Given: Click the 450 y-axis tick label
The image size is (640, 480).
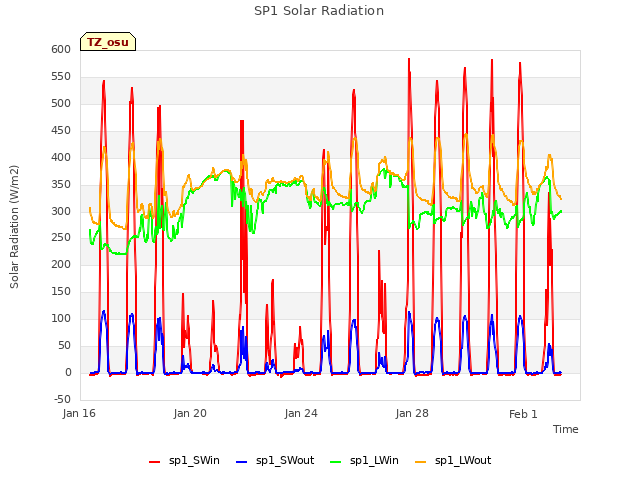Looking at the screenshot, I should 61,130.
